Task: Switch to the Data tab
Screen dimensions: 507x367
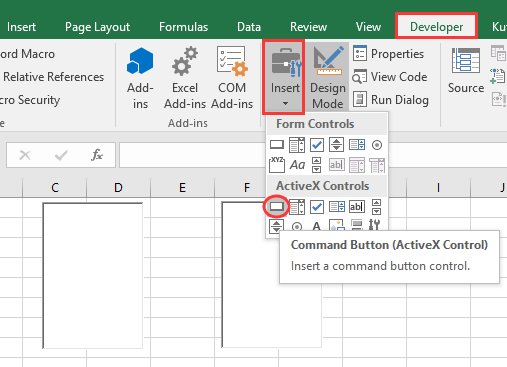Action: tap(249, 27)
